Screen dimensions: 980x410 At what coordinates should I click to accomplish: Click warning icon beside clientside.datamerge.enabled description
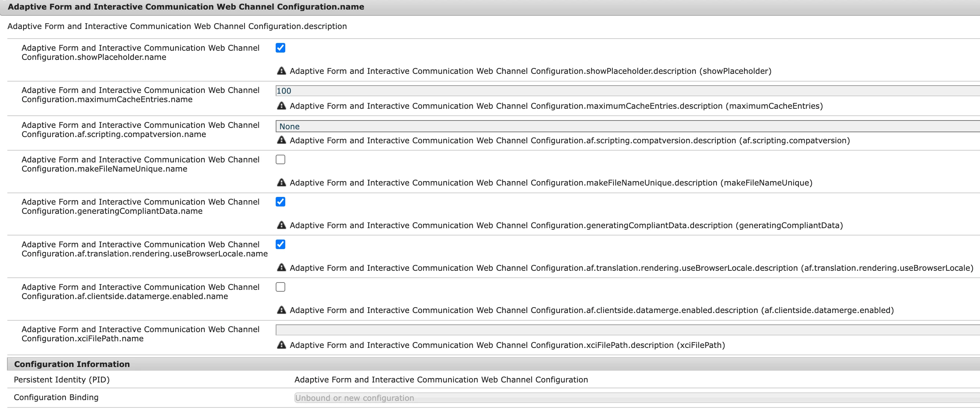[281, 310]
